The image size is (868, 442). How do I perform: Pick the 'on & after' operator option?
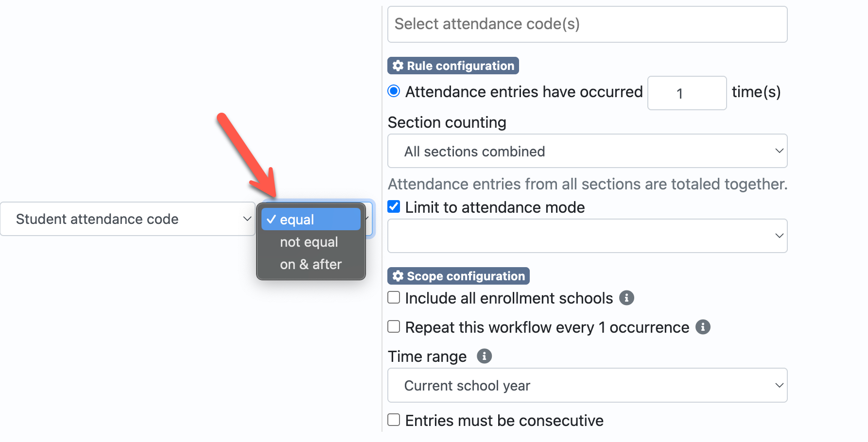(311, 264)
